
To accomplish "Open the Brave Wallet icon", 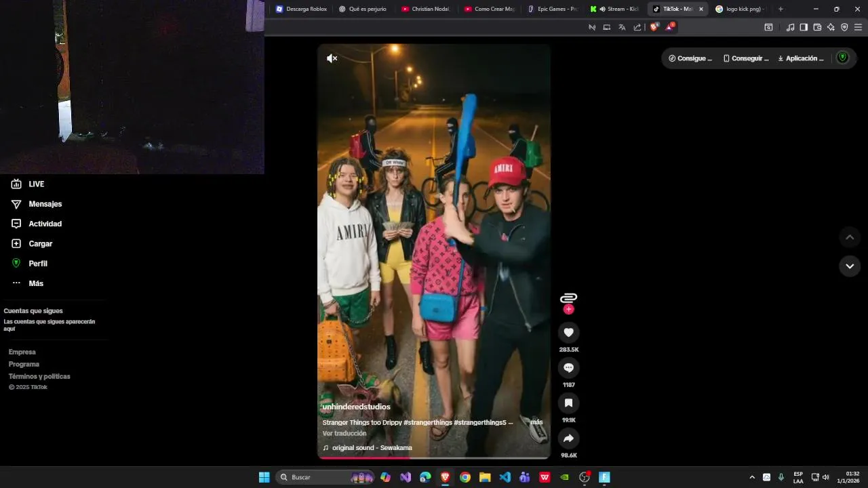I will click(x=817, y=27).
